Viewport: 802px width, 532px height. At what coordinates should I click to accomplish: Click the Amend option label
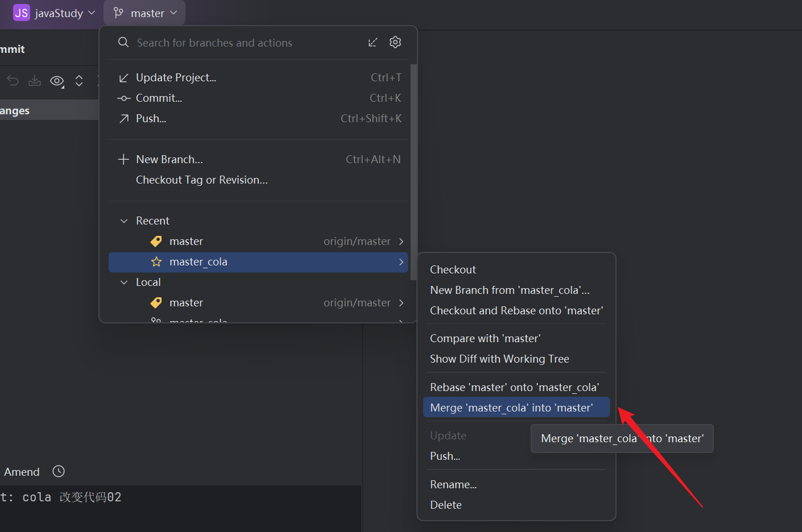tap(22, 472)
